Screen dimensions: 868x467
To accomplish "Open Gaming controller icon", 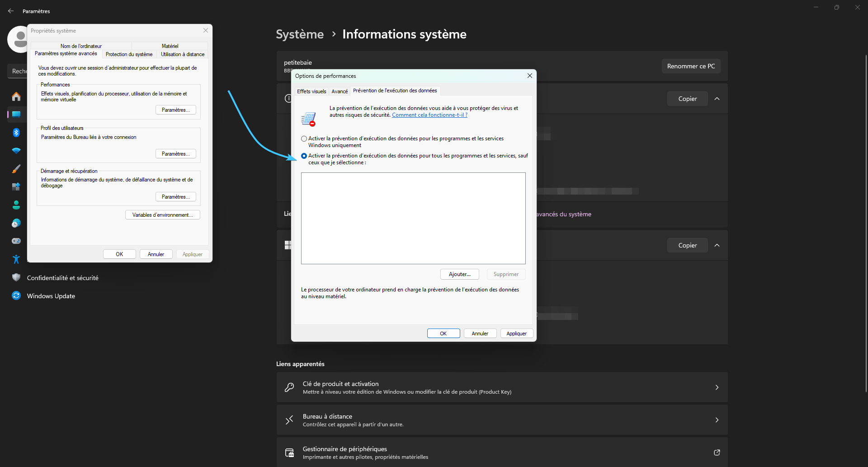I will (16, 241).
